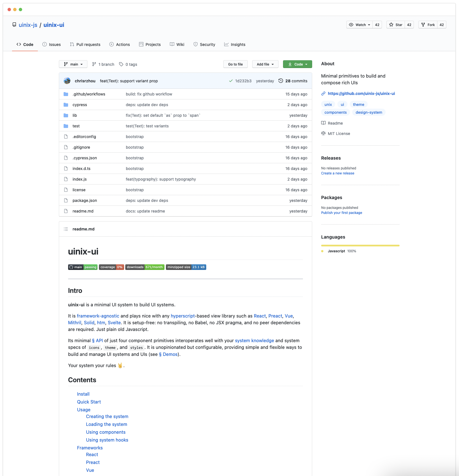
Task: Click the MIT License scales icon
Action: coord(323,134)
